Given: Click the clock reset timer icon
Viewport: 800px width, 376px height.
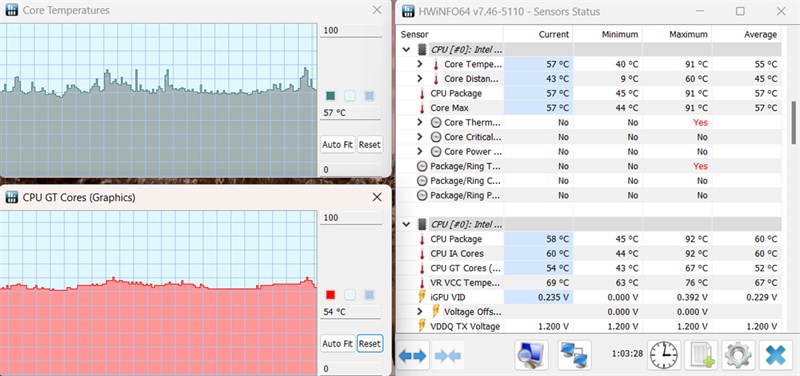Looking at the screenshot, I should [664, 355].
